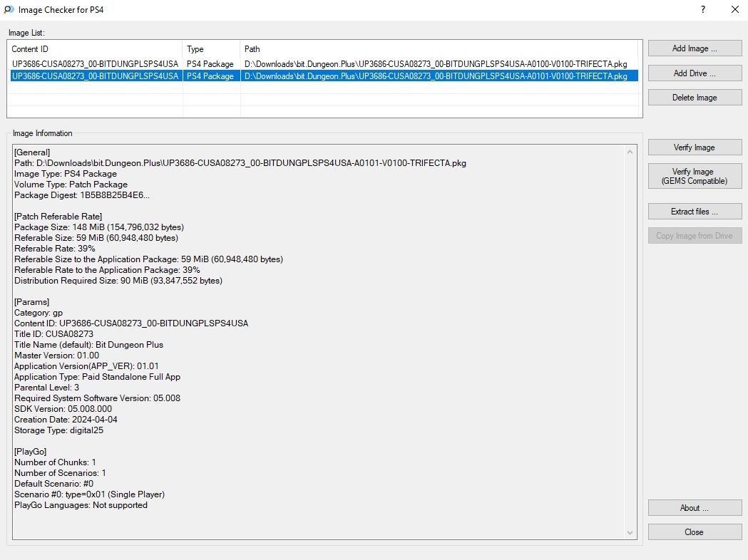Viewport: 748px width, 560px height.
Task: Click the Package Size: 148 MiB line
Action: [98, 227]
